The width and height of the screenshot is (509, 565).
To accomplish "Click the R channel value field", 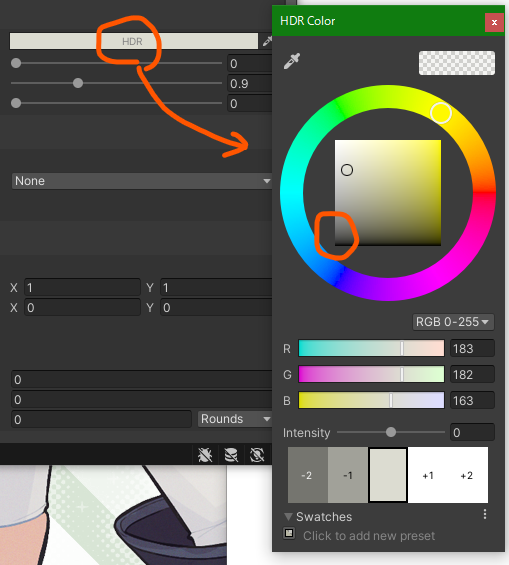I will pos(472,348).
